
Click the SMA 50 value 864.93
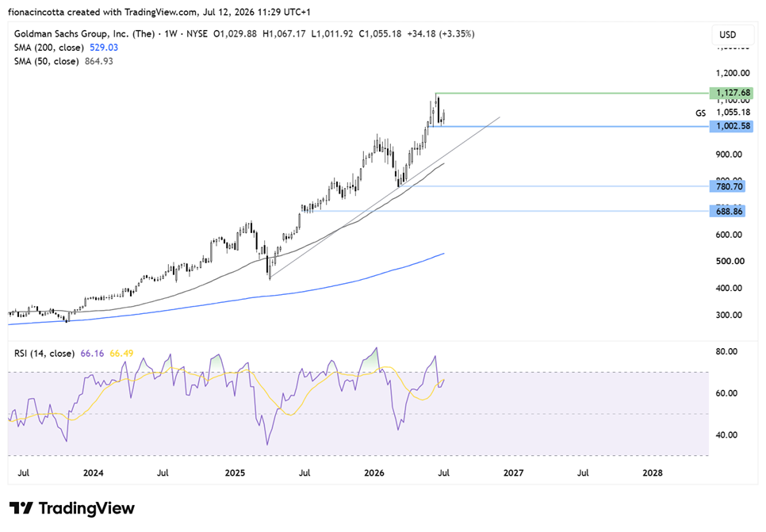point(98,61)
